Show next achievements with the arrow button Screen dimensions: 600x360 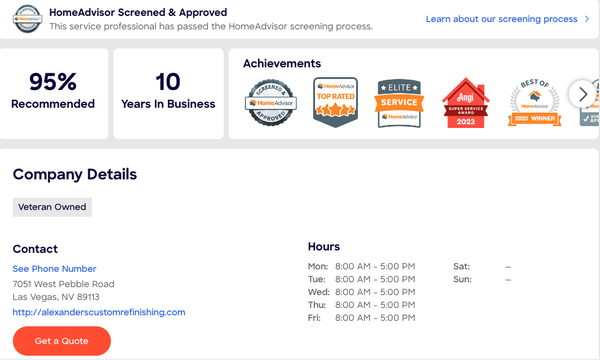582,94
